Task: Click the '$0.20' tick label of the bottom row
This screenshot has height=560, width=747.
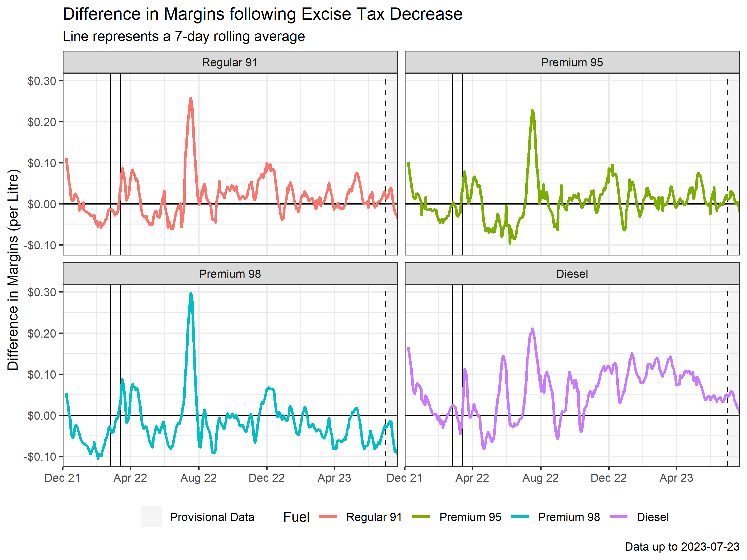Action: click(42, 334)
